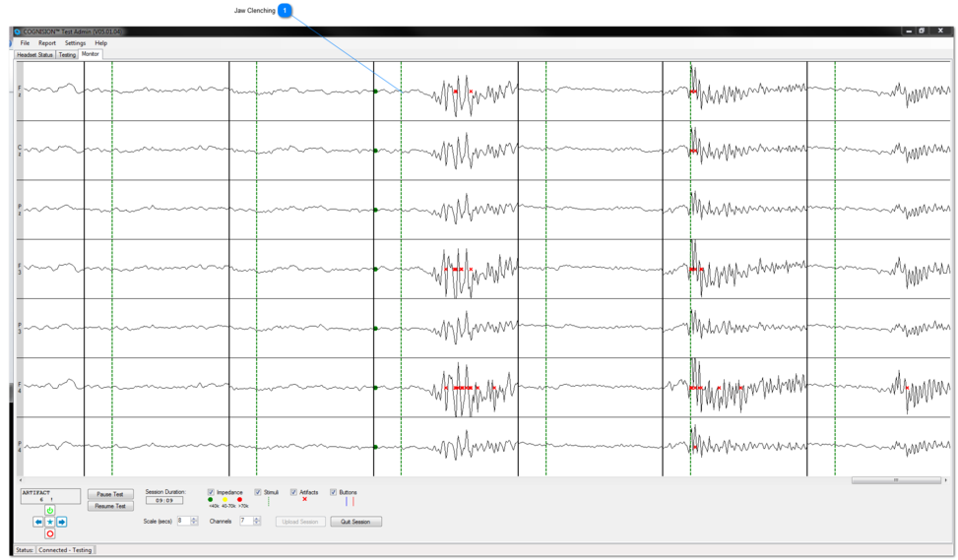The width and height of the screenshot is (958, 560).
Task: Toggle the Buttons checkbox
Action: (333, 492)
